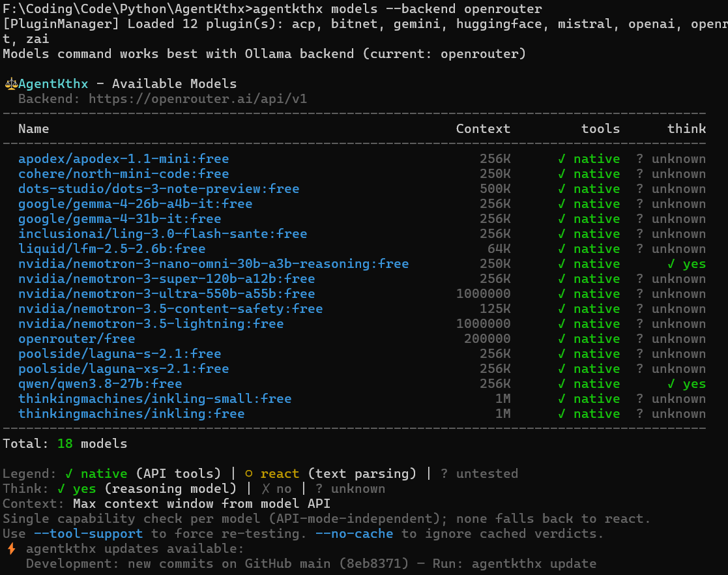
Task: Click "Run: agentkthx update" command text
Action: pyautogui.click(x=514, y=563)
